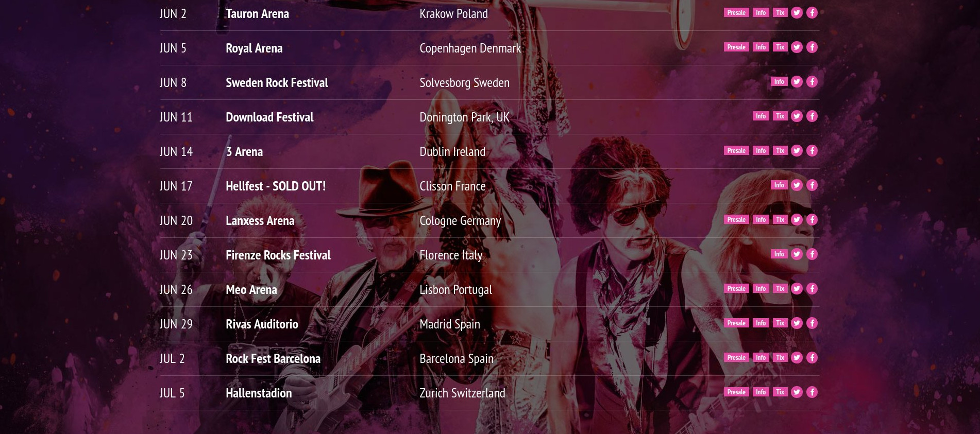Share Royal Arena show on Facebook
980x434 pixels.
[812, 47]
